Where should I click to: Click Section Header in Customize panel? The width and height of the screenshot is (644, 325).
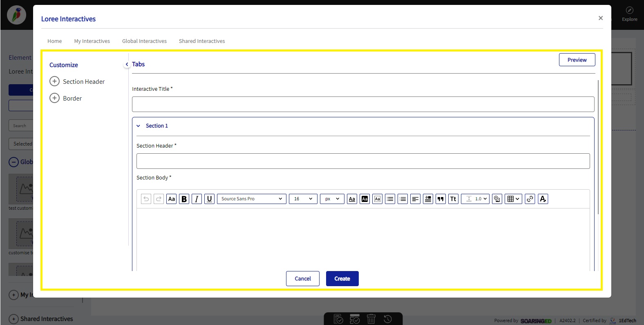click(x=84, y=81)
